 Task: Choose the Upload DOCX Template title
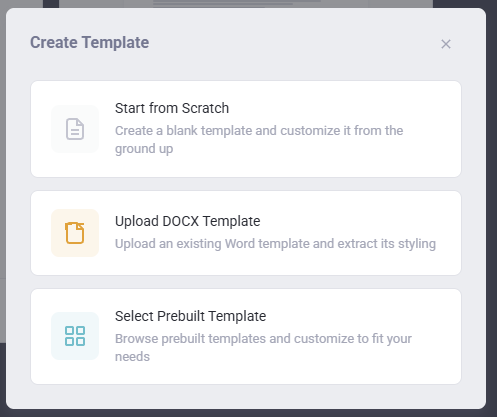tap(188, 221)
